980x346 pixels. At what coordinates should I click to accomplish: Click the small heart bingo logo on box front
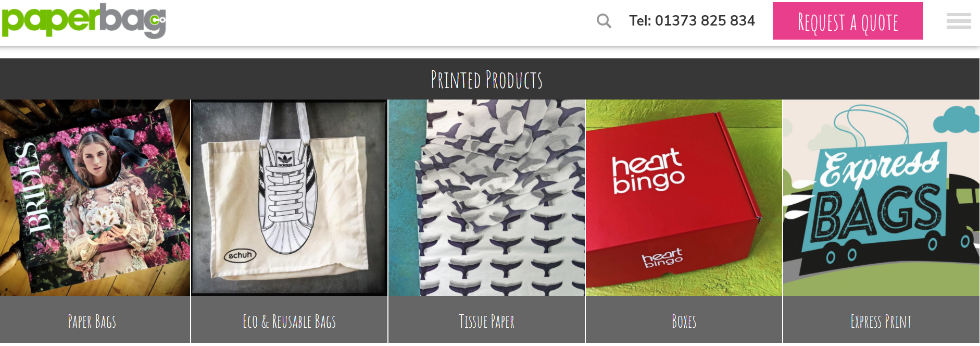pos(662,257)
